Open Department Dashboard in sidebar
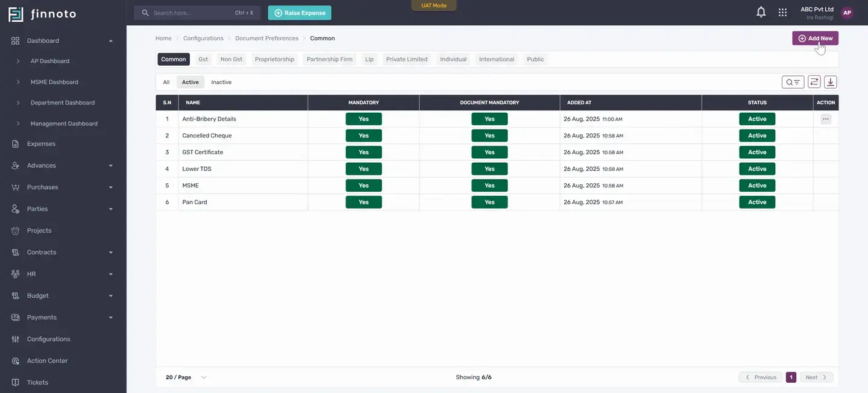Screen dimensions: 868x393 pyautogui.click(x=63, y=102)
